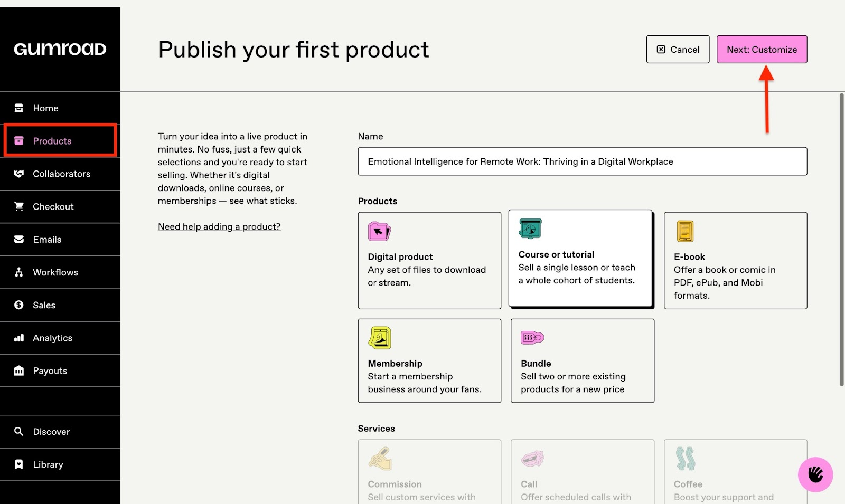The height and width of the screenshot is (504, 845).
Task: Open the 'Need help adding a product?' link
Action: [219, 227]
